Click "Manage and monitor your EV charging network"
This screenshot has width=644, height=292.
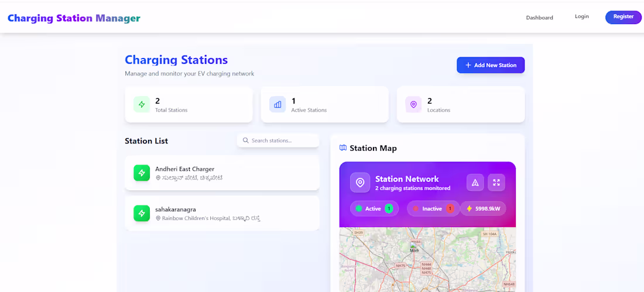(x=189, y=74)
